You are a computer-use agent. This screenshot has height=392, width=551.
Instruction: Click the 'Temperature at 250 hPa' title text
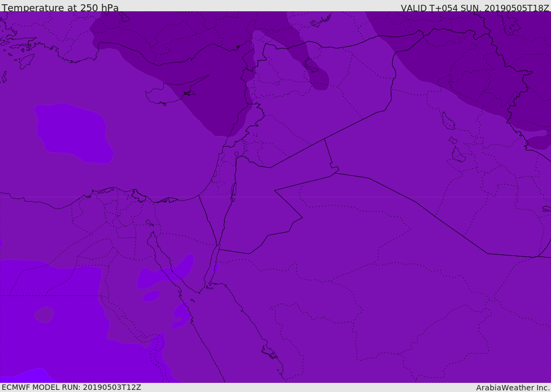tap(60, 8)
